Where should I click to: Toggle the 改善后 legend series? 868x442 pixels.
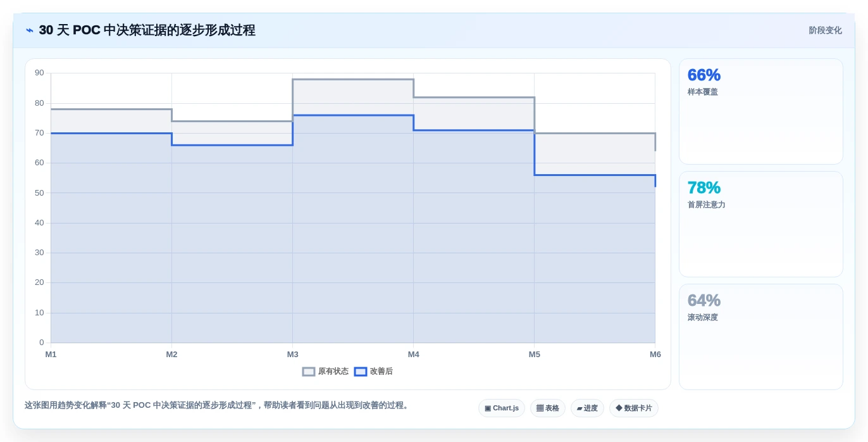click(x=373, y=372)
